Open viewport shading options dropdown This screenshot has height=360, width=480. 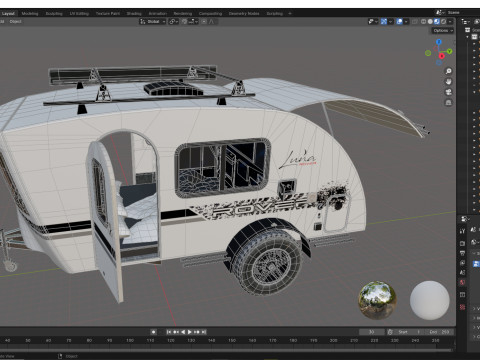pos(450,21)
